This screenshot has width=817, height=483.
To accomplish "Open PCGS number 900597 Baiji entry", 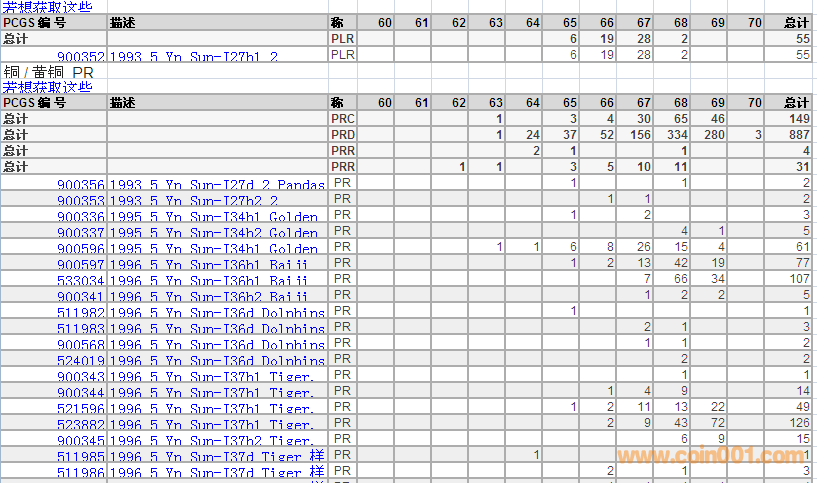I will 80,264.
